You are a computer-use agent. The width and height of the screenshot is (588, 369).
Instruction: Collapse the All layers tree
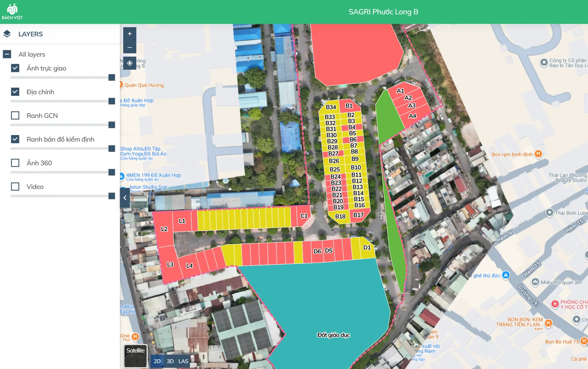tap(7, 54)
